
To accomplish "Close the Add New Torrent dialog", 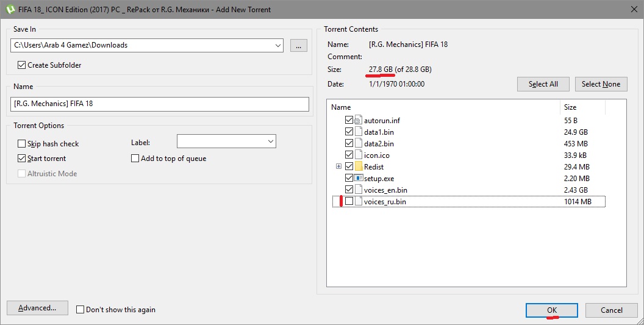I will tap(634, 9).
